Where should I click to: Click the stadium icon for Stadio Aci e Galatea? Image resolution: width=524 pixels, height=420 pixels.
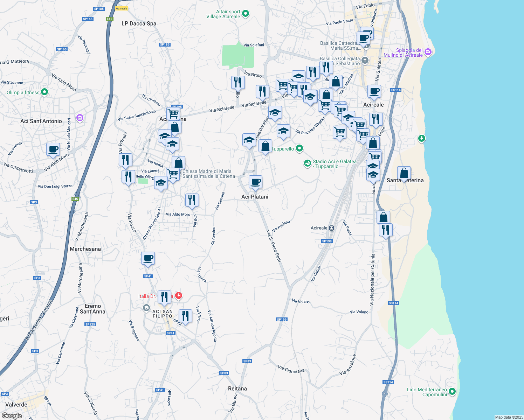[307, 163]
